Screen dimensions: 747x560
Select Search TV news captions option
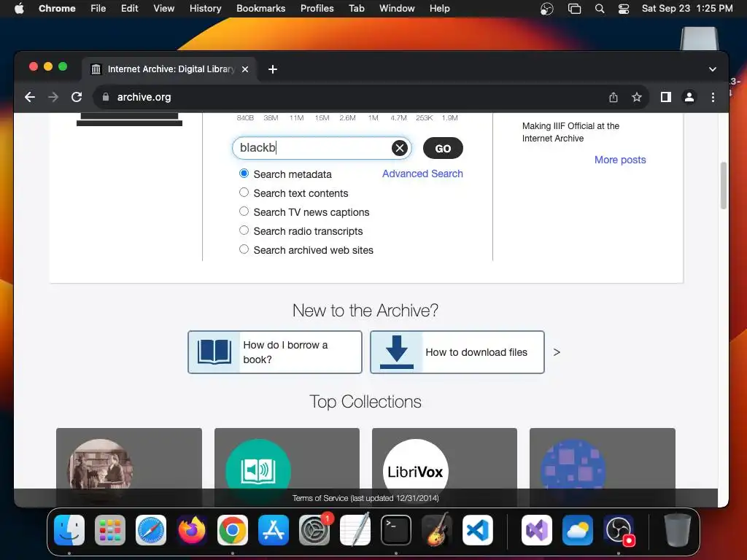coord(244,211)
